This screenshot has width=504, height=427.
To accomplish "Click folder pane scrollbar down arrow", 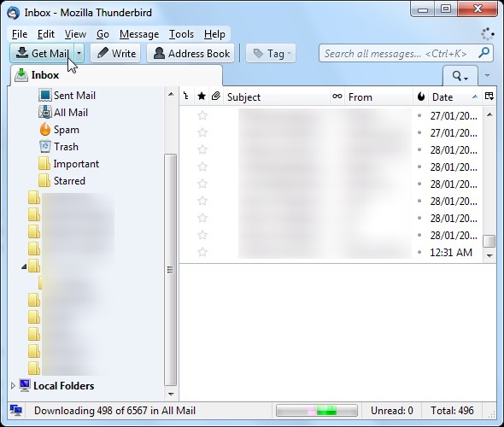I will (x=171, y=394).
